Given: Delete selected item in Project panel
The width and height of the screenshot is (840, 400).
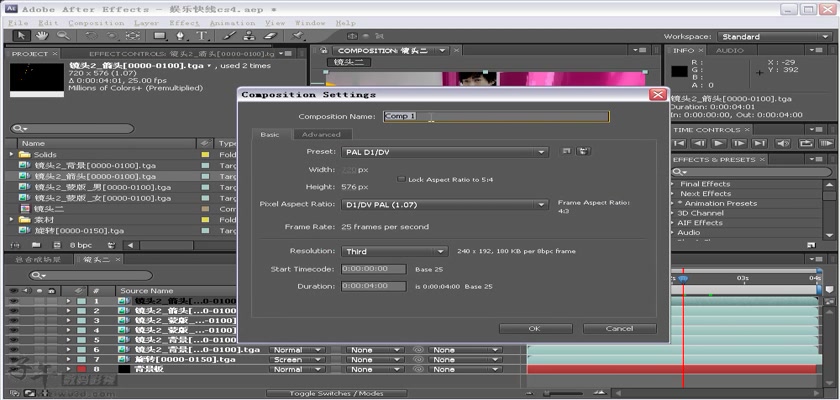Looking at the screenshot, I should [111, 245].
